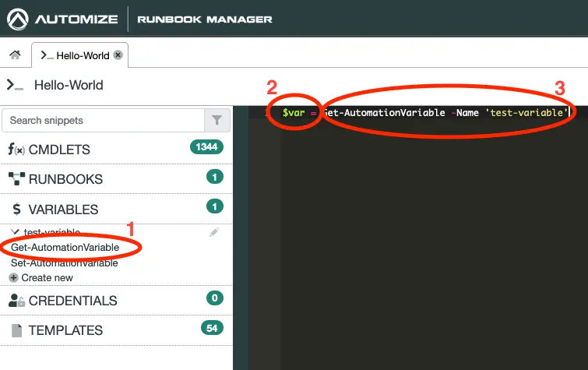The width and height of the screenshot is (588, 370).
Task: Edit test-variable with the pencil icon
Action: tap(214, 232)
